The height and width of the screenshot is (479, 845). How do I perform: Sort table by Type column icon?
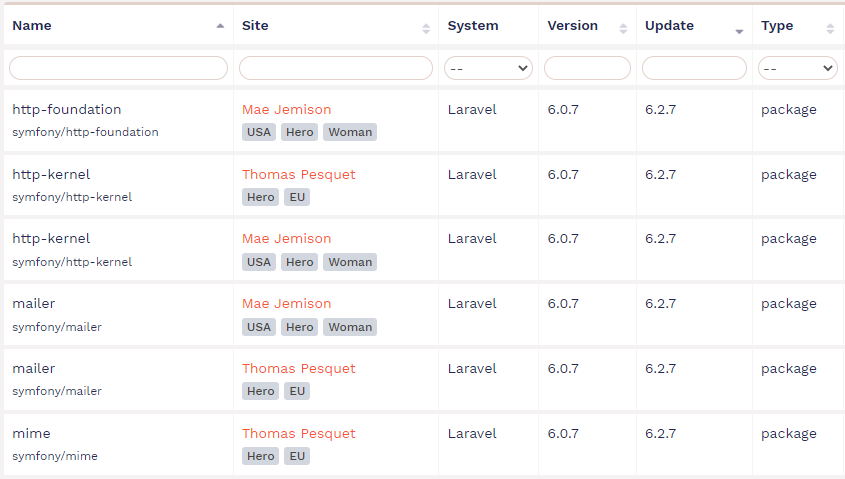click(x=830, y=29)
